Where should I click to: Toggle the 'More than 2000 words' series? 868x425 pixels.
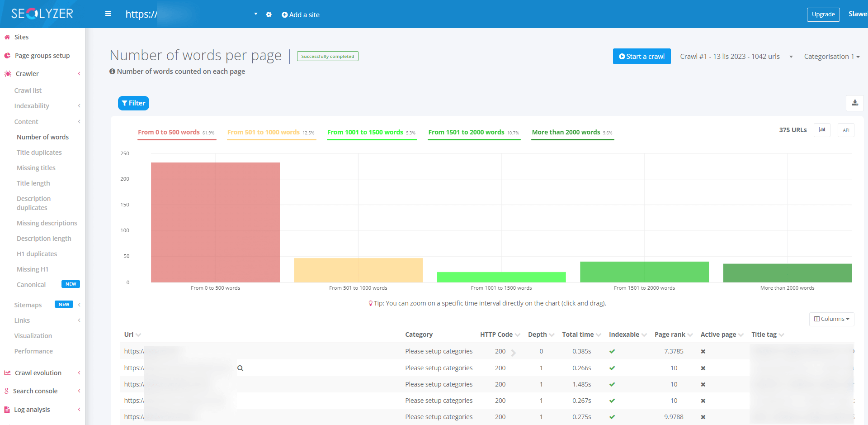[x=566, y=132]
